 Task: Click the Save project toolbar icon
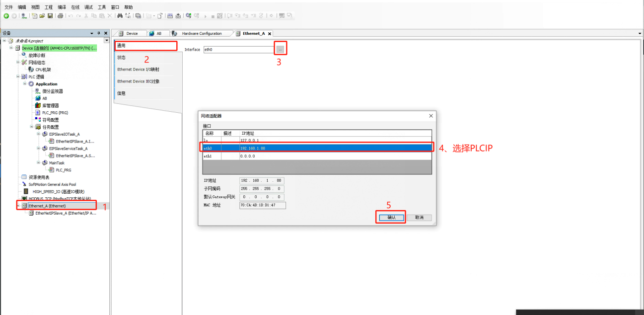point(50,16)
